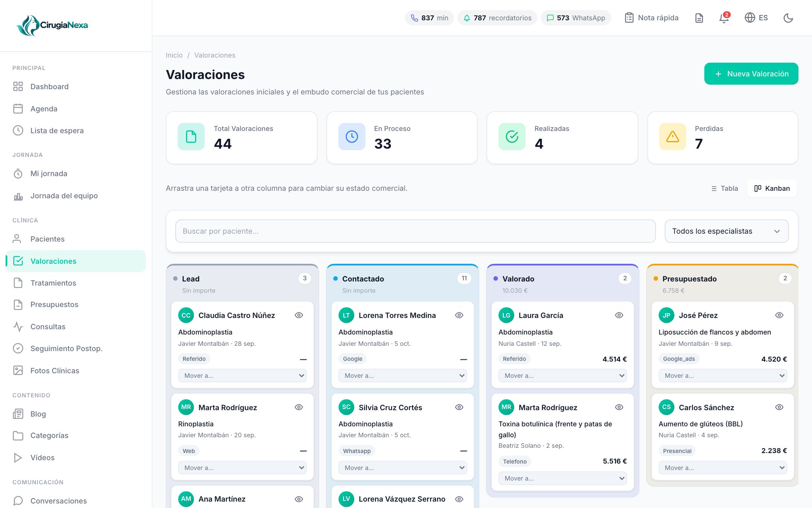This screenshot has height=508, width=812.
Task: Change language with ES button
Action: click(756, 18)
